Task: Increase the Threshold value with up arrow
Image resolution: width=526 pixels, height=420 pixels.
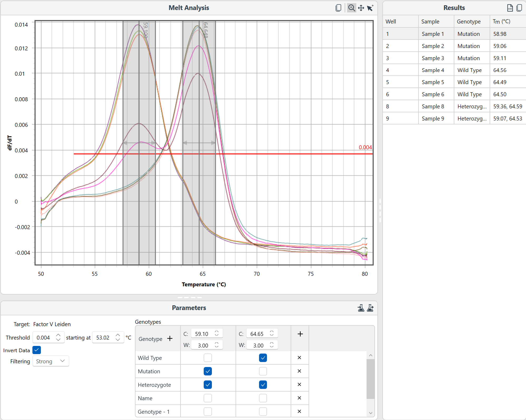Action: click(59, 335)
